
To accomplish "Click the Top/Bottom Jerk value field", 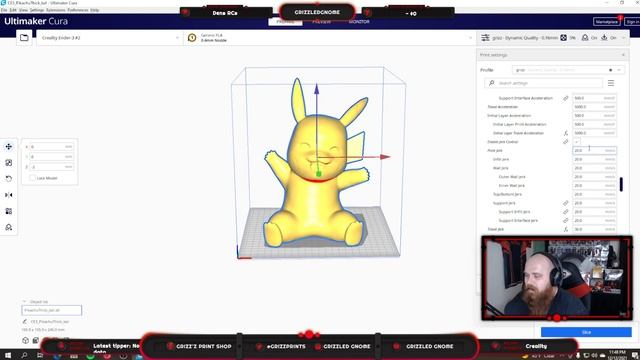I will tap(594, 194).
